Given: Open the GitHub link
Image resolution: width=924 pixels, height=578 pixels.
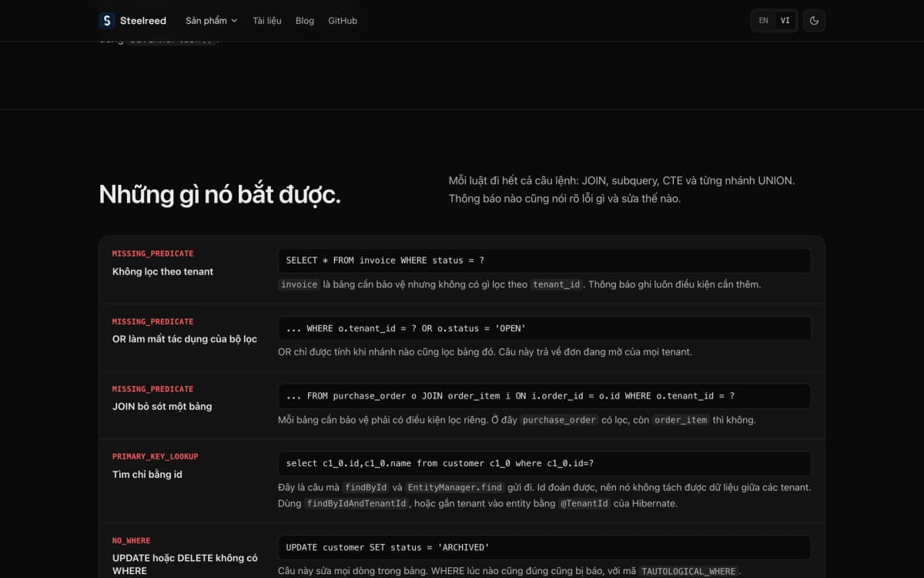Looking at the screenshot, I should tap(343, 21).
